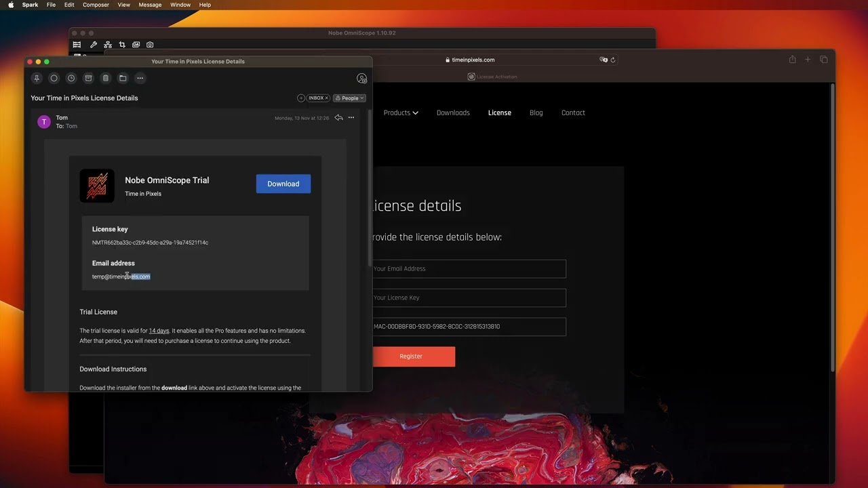Image resolution: width=868 pixels, height=488 pixels.
Task: Pin the email in Spark toolbar
Action: coord(37,78)
